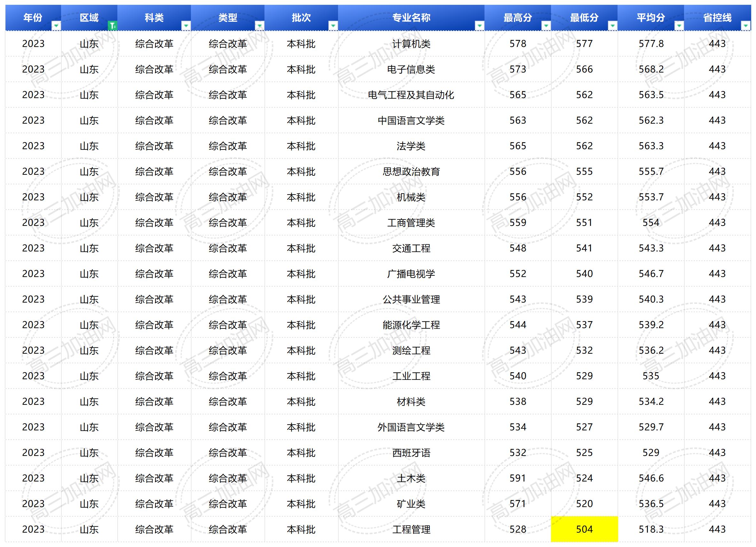Click the 540.3 average score cell
The width and height of the screenshot is (756, 547).
(651, 299)
